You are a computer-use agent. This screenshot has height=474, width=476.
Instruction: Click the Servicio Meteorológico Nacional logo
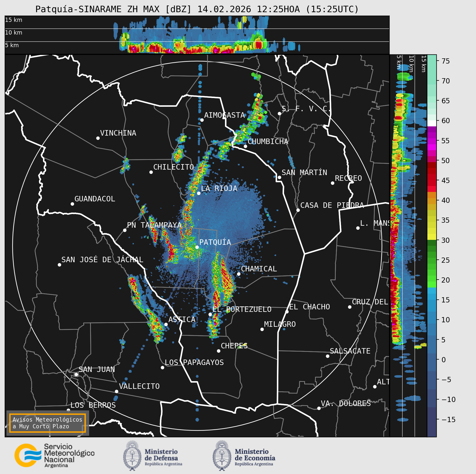point(55,456)
